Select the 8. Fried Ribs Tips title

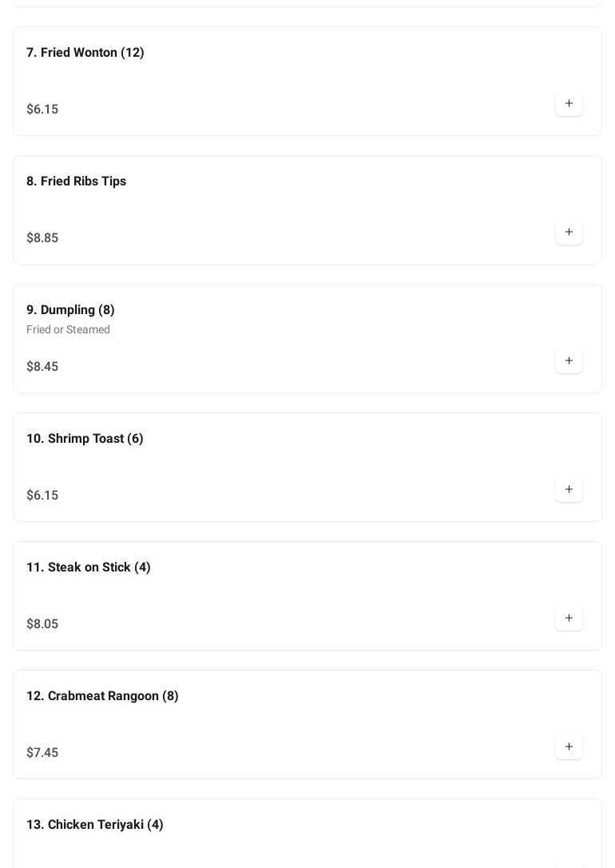coord(76,181)
